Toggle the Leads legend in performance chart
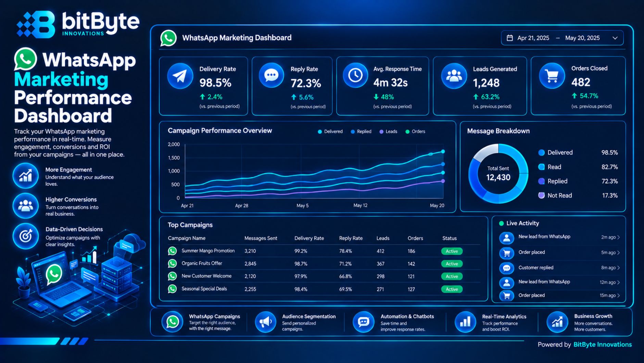Screen dimensions: 644x363 click(388, 132)
